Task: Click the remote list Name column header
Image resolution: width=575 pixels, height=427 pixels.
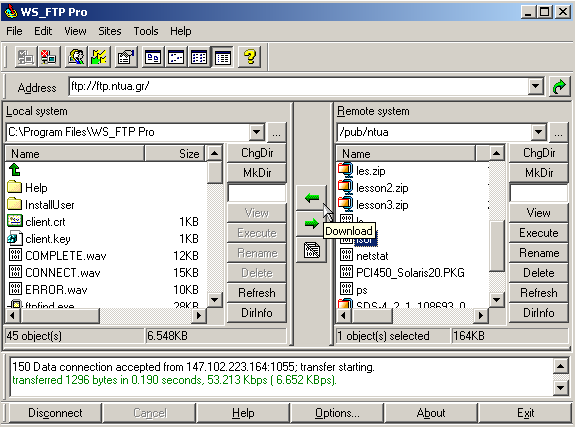Action: [406, 153]
